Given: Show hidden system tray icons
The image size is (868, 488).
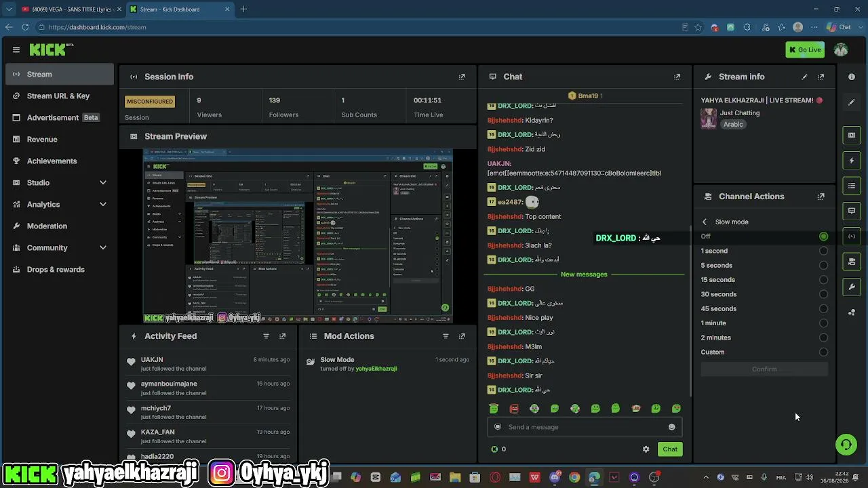Looking at the screenshot, I should [705, 477].
